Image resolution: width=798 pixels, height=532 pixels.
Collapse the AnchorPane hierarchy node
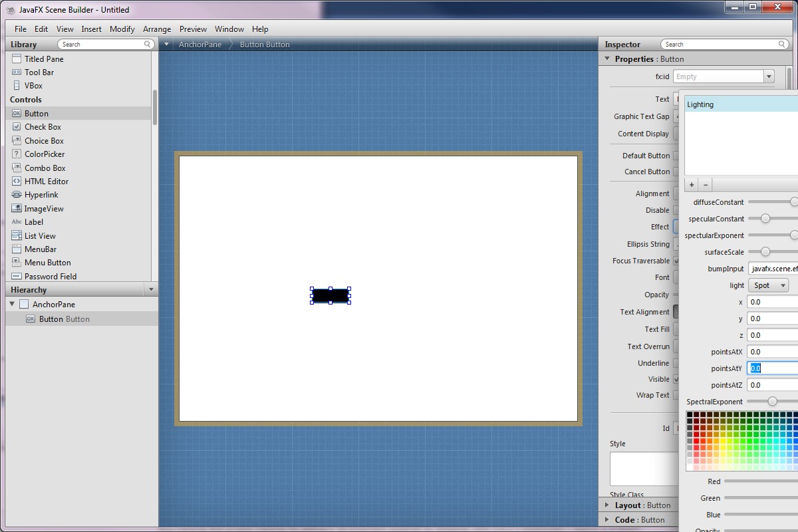[x=12, y=305]
